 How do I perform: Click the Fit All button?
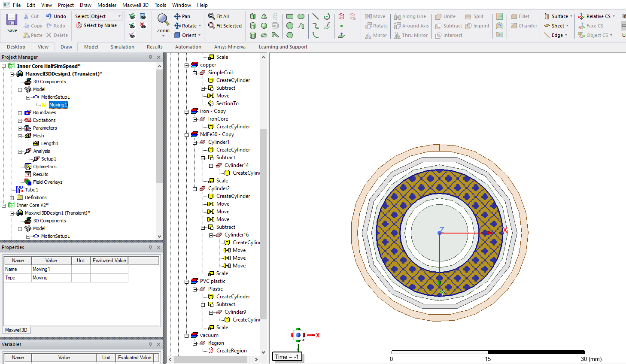(219, 16)
